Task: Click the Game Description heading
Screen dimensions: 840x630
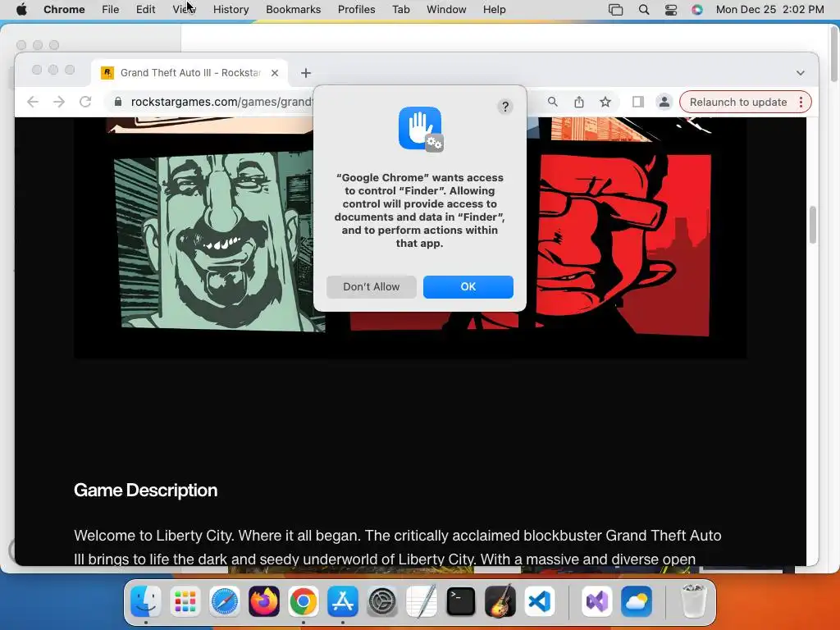Action: point(146,491)
